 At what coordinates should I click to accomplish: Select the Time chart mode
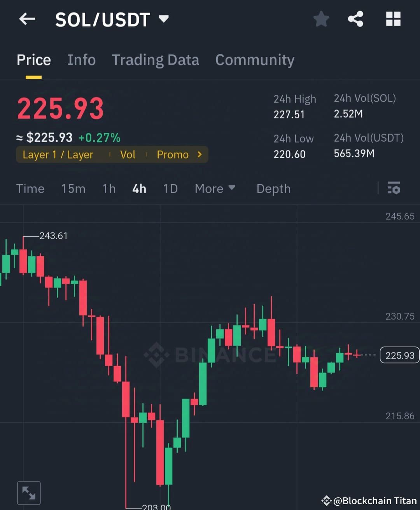pos(30,189)
